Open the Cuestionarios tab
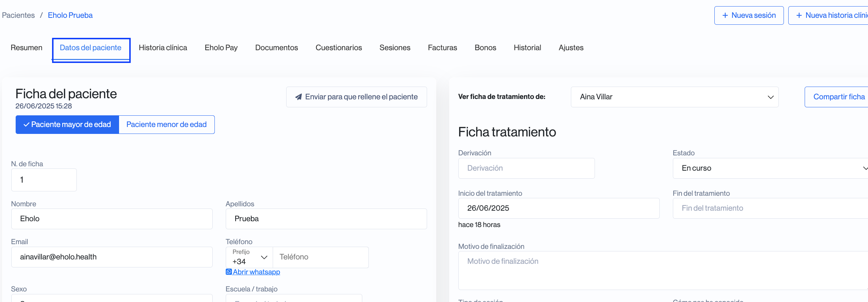 coord(338,48)
